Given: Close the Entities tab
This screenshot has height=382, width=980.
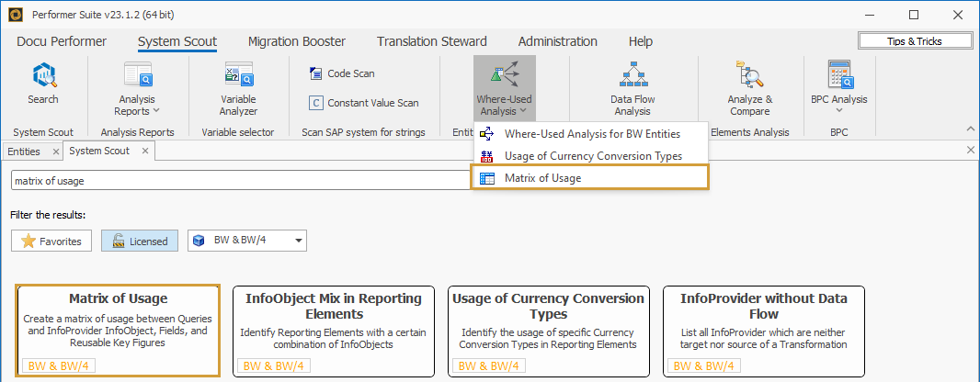Looking at the screenshot, I should point(55,152).
